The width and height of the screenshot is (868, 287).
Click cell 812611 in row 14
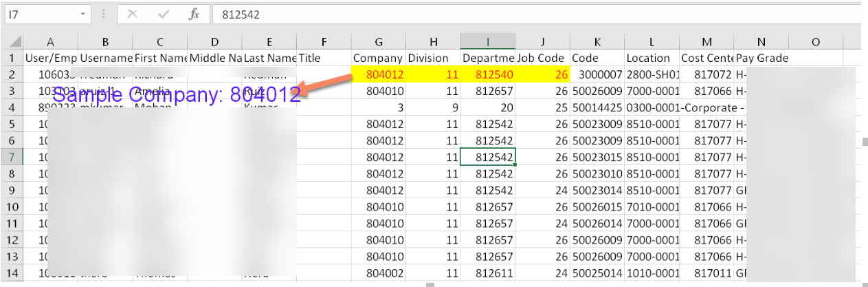(x=487, y=273)
